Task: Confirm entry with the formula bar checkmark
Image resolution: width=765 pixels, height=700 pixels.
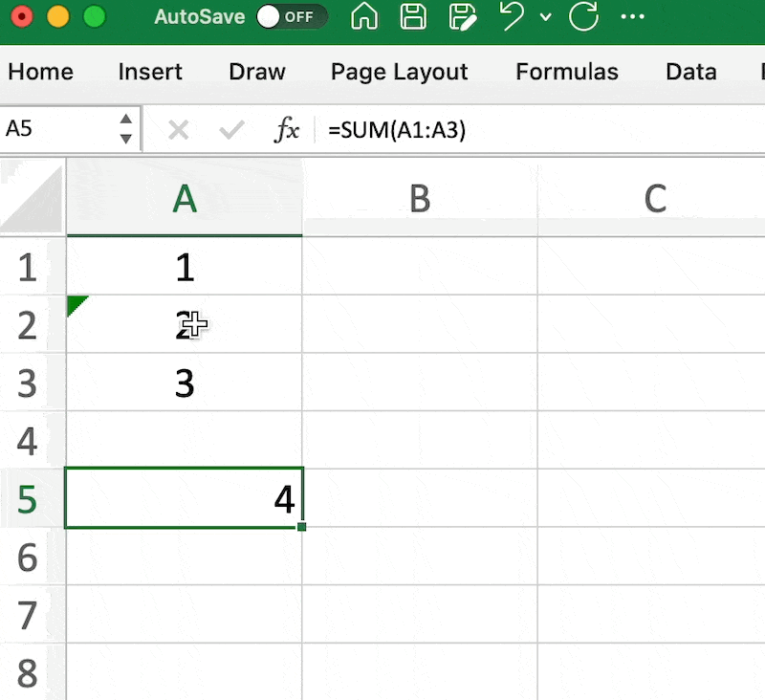Action: [229, 129]
